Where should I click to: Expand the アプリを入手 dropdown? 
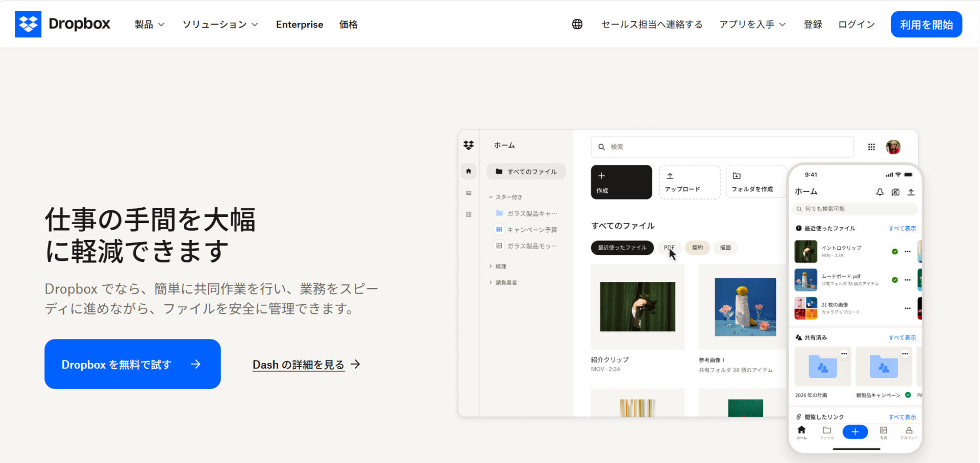(x=752, y=24)
